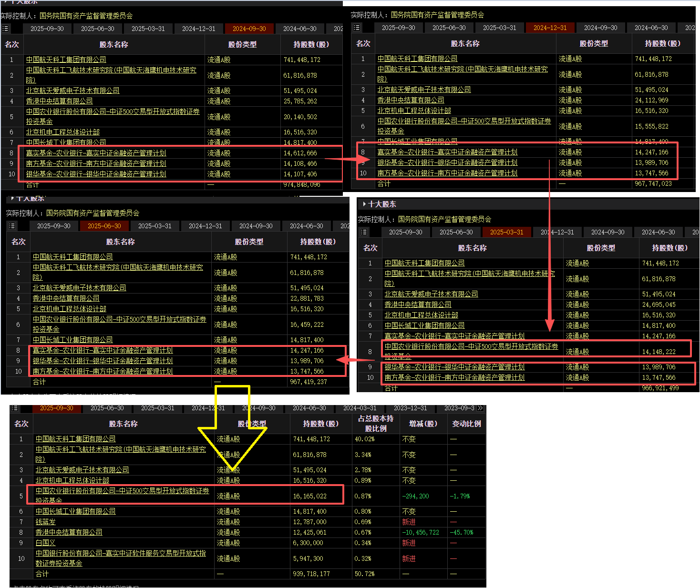Open 嘉实基金 link in the 14,612,666 row
Image resolution: width=700 pixels, height=588 pixels.
96,153
